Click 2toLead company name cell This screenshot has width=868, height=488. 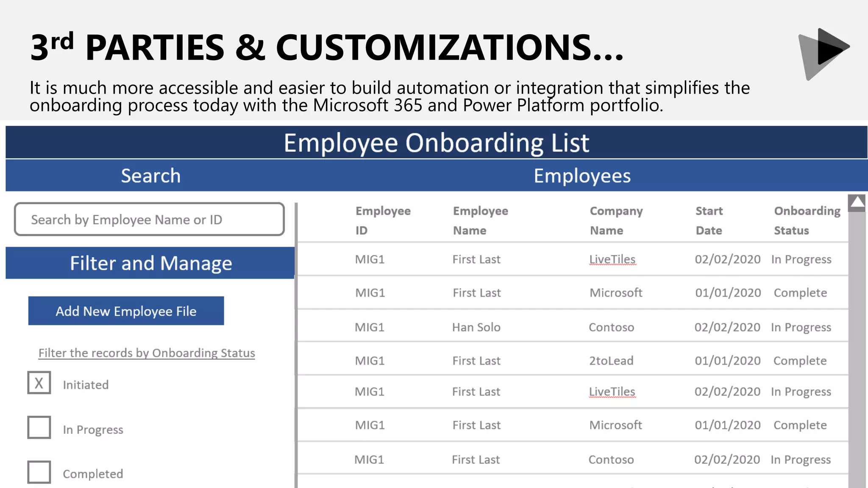pyautogui.click(x=611, y=361)
